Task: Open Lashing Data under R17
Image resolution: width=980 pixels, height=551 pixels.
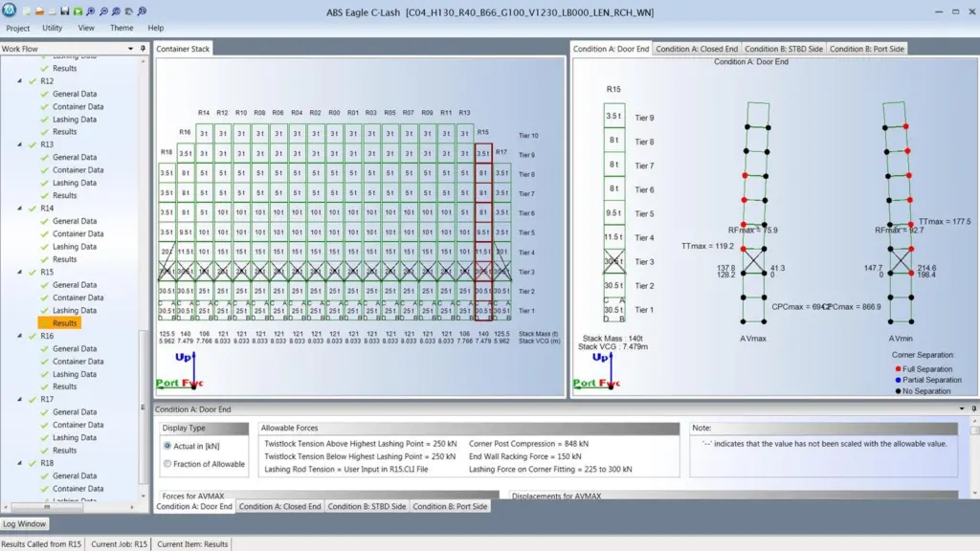Action: tap(75, 437)
